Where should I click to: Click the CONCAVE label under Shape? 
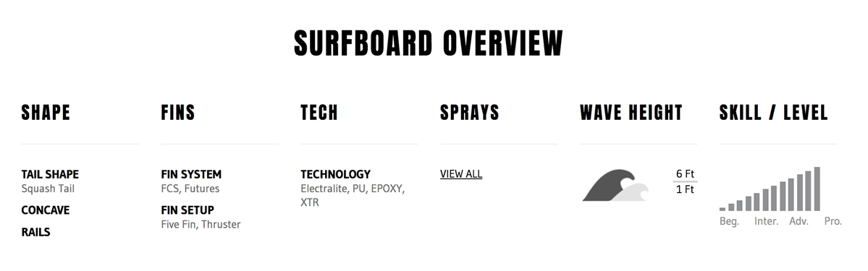[46, 210]
